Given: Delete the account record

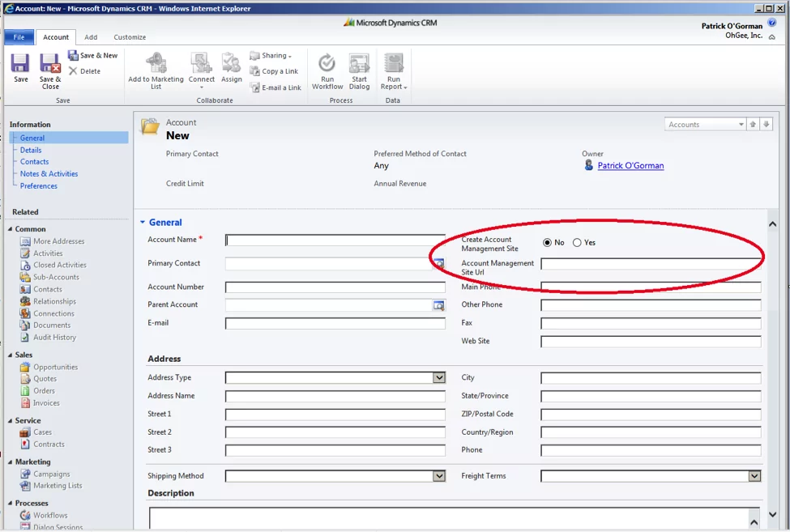Looking at the screenshot, I should point(84,71).
